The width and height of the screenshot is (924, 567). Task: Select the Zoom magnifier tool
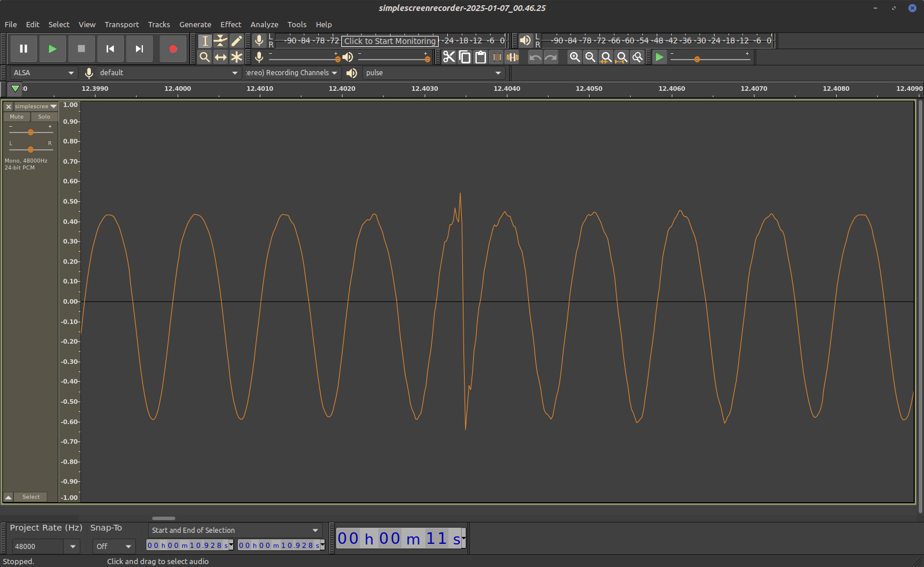click(205, 57)
